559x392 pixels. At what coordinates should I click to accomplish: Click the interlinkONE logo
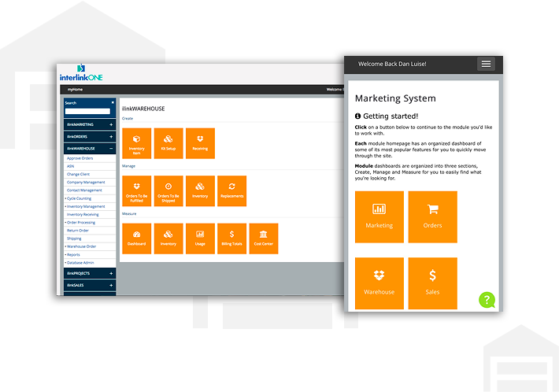pyautogui.click(x=81, y=73)
